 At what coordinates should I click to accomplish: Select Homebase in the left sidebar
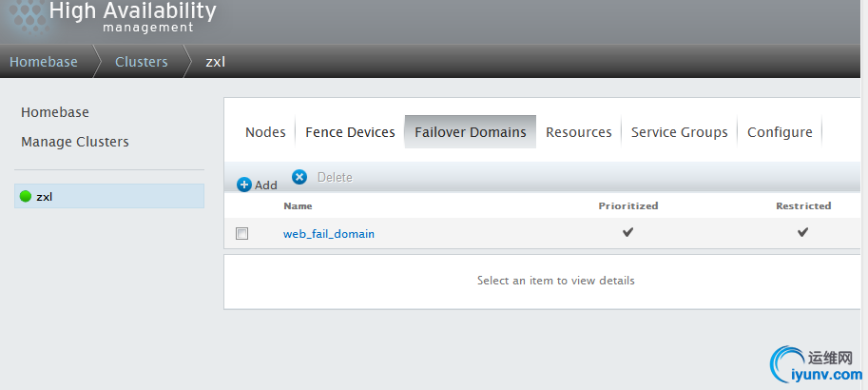tap(55, 112)
